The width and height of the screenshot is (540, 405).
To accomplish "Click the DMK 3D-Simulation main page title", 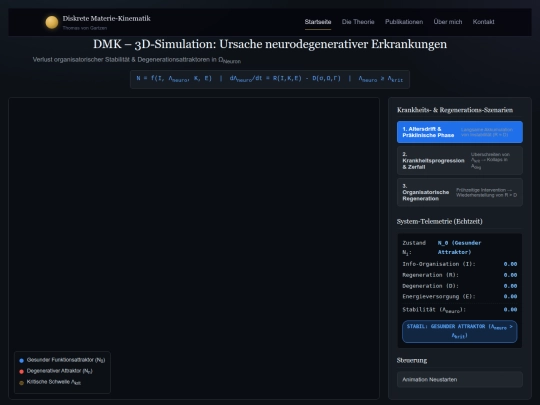I will 270,44.
